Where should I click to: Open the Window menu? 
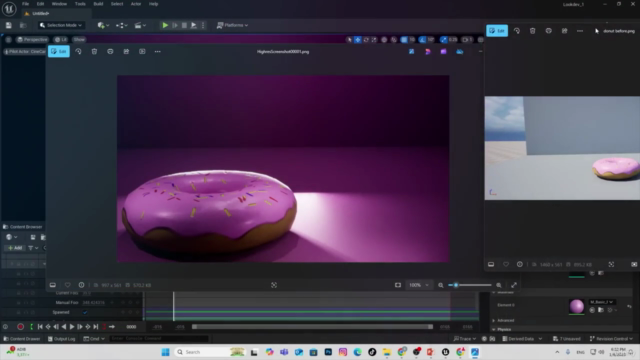pyautogui.click(x=59, y=4)
